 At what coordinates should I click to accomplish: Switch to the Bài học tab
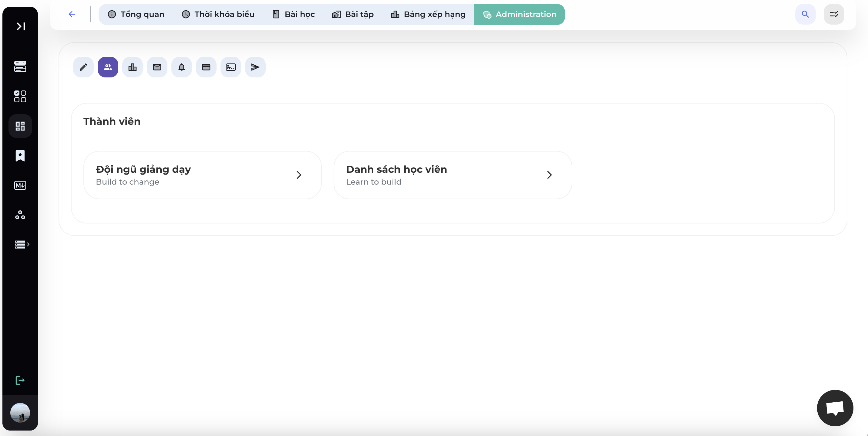(293, 14)
